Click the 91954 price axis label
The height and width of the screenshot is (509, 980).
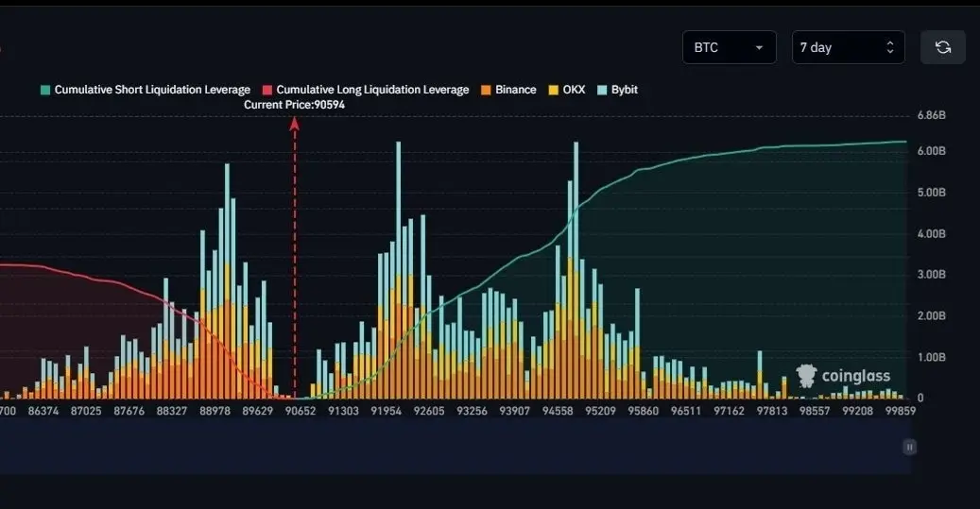point(387,411)
